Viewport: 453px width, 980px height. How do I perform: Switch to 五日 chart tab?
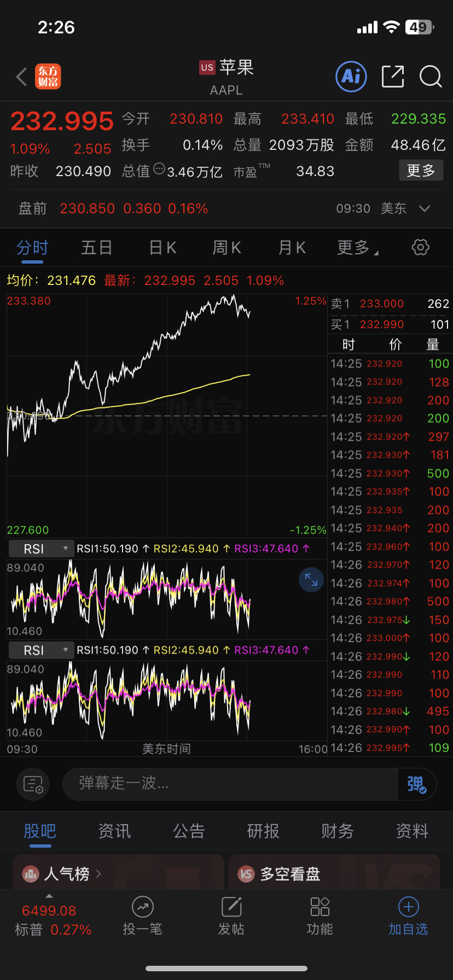tap(97, 248)
